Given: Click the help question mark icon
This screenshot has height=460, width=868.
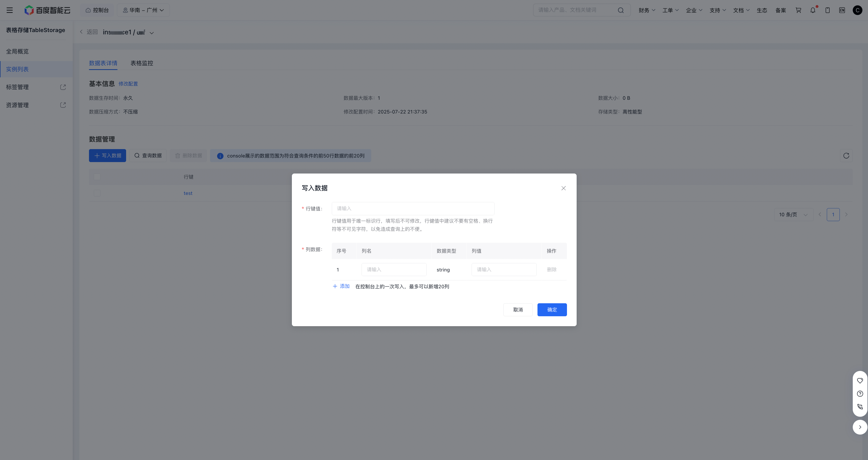Looking at the screenshot, I should click(x=860, y=394).
